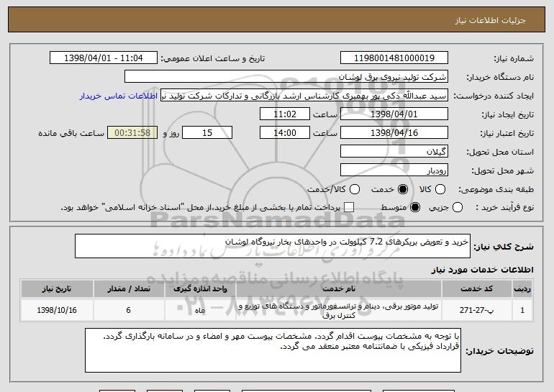
Task: Toggle the اسناد خزانه اسلامی payment checkbox
Action: pos(349,207)
